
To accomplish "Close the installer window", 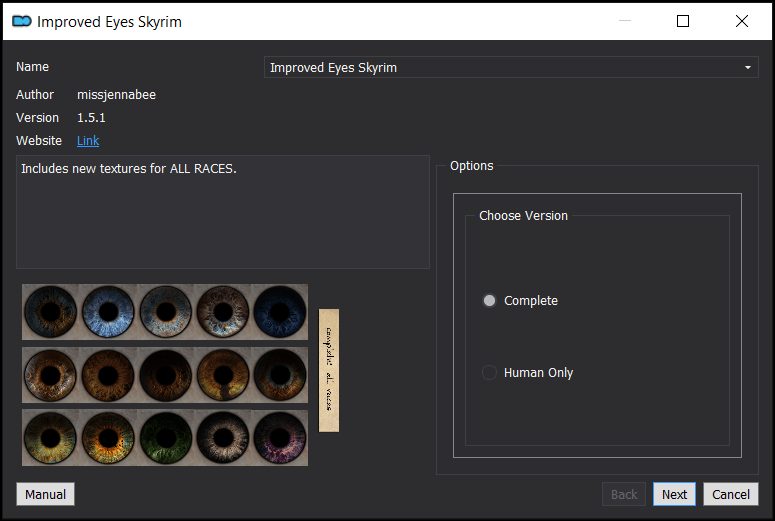I will 741,21.
